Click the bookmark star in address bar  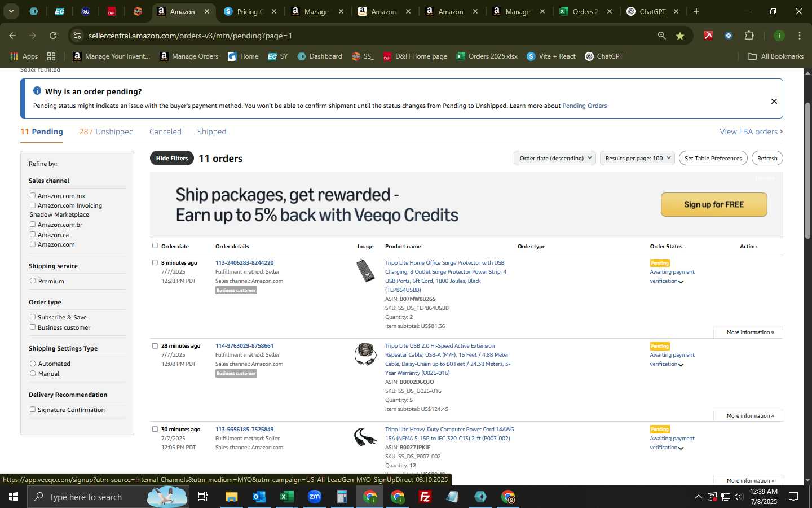(x=680, y=36)
